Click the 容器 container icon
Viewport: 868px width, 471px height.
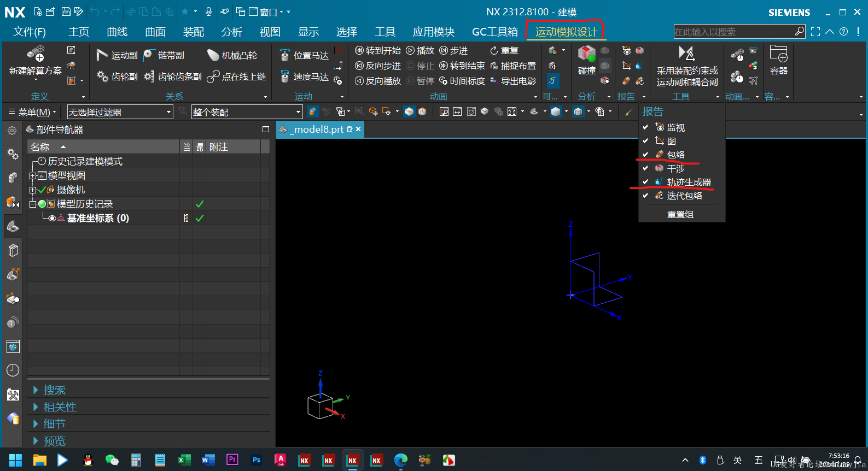[778, 60]
